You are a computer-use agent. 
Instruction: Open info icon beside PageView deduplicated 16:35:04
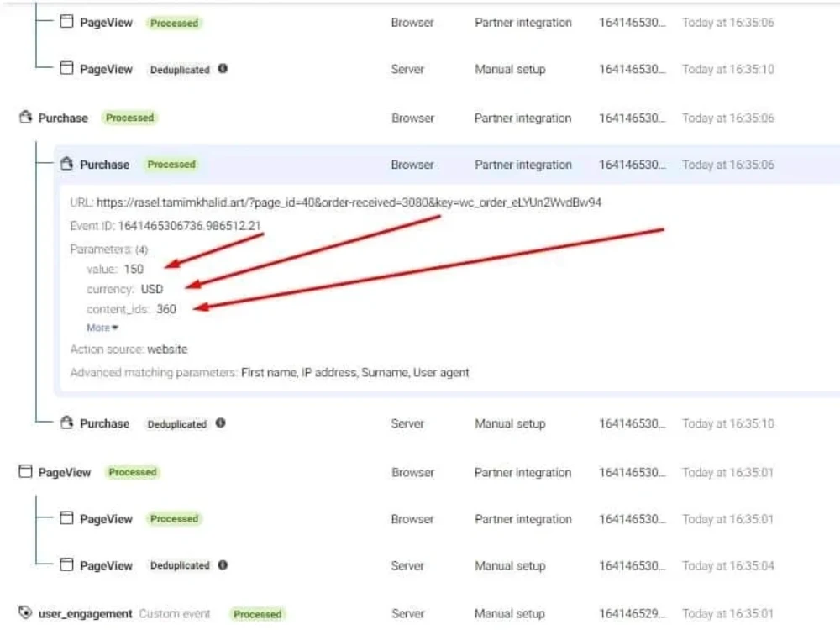(223, 564)
